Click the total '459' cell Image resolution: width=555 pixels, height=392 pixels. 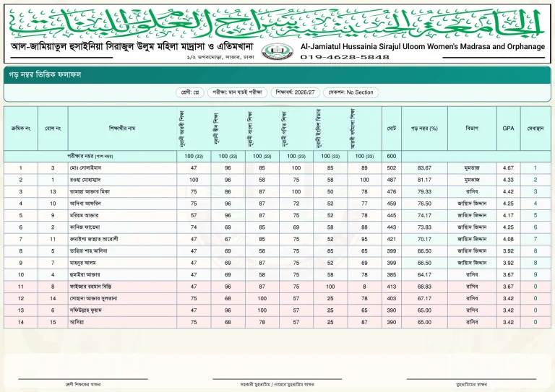click(x=392, y=204)
